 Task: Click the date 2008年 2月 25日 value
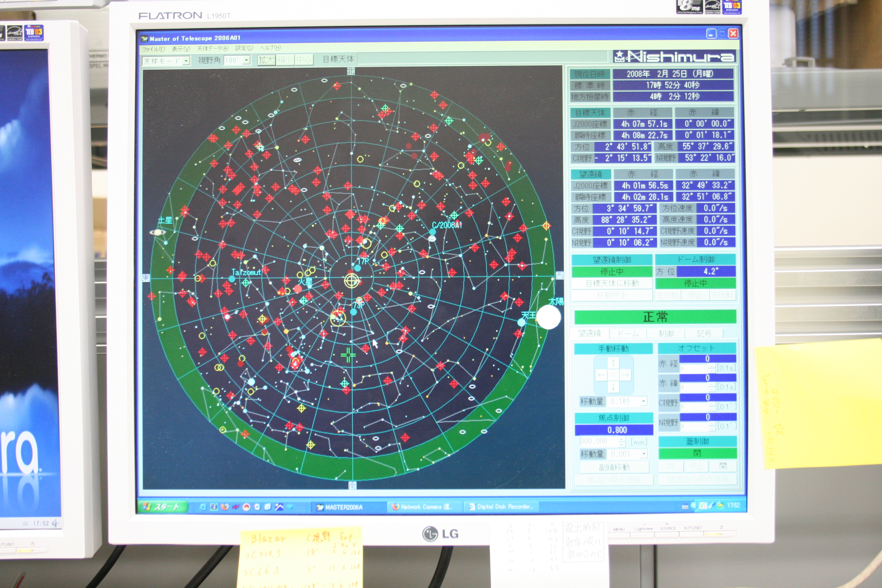[x=673, y=74]
